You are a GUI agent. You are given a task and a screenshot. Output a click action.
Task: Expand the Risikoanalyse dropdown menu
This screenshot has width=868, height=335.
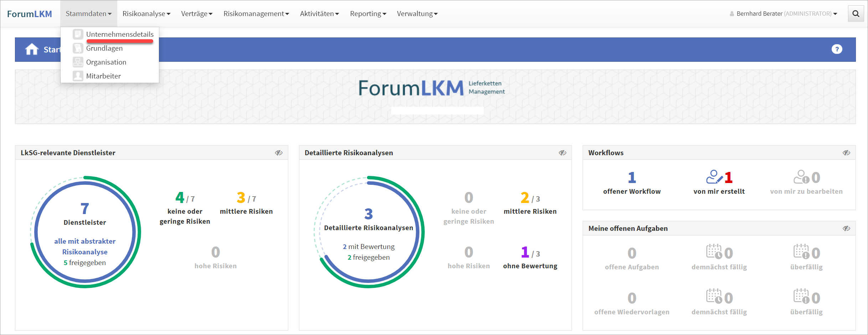tap(146, 14)
